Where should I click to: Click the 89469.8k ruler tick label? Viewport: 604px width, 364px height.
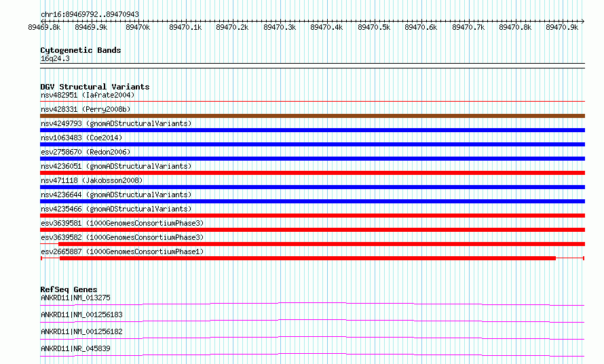click(44, 28)
